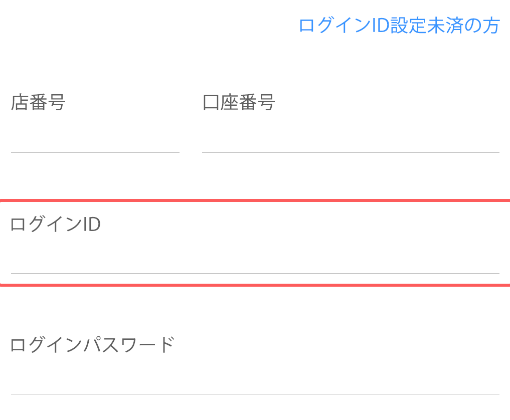
Task: Tap the underline inside the red-highlighted box
Action: click(255, 273)
